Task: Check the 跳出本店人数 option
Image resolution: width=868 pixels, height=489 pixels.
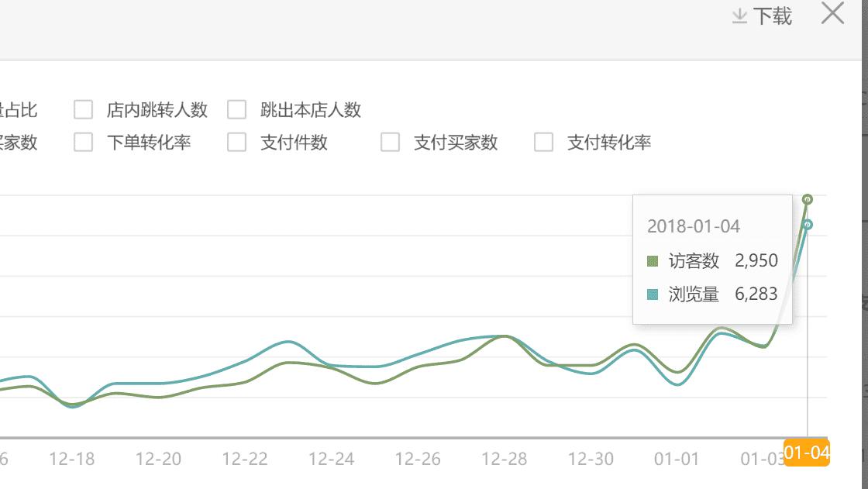Action: pyautogui.click(x=237, y=110)
